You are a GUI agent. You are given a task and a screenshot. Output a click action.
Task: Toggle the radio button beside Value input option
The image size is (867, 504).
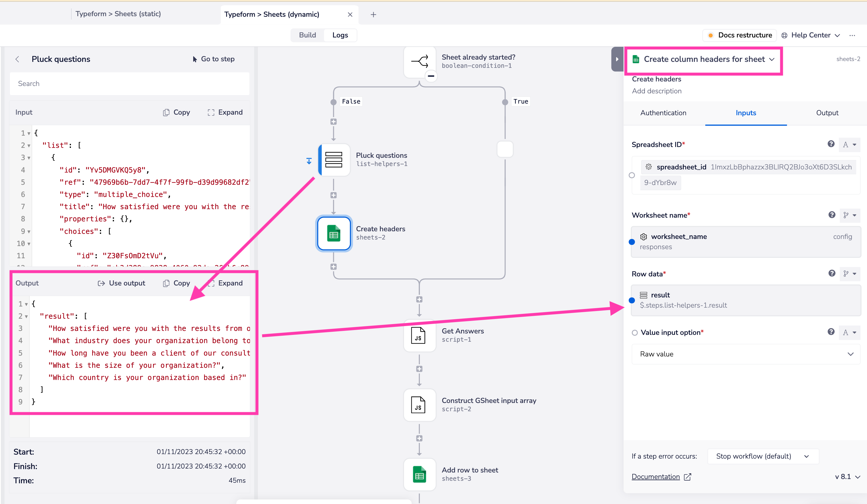635,333
